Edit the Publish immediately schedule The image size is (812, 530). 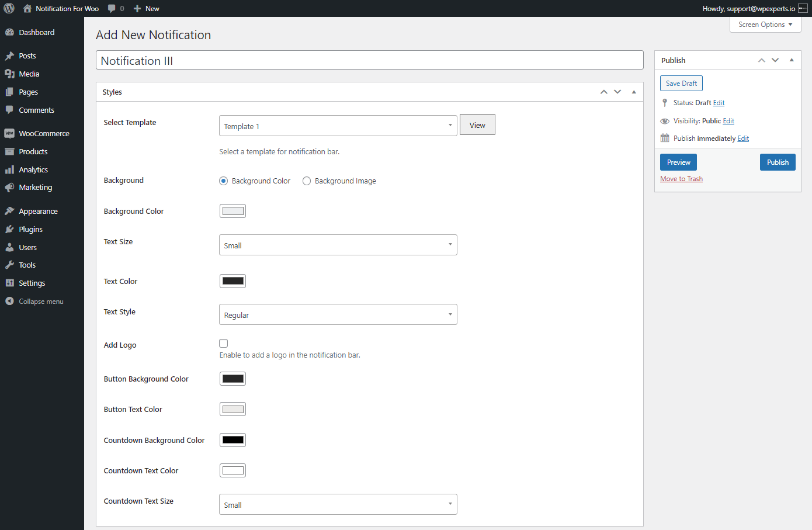[743, 138]
